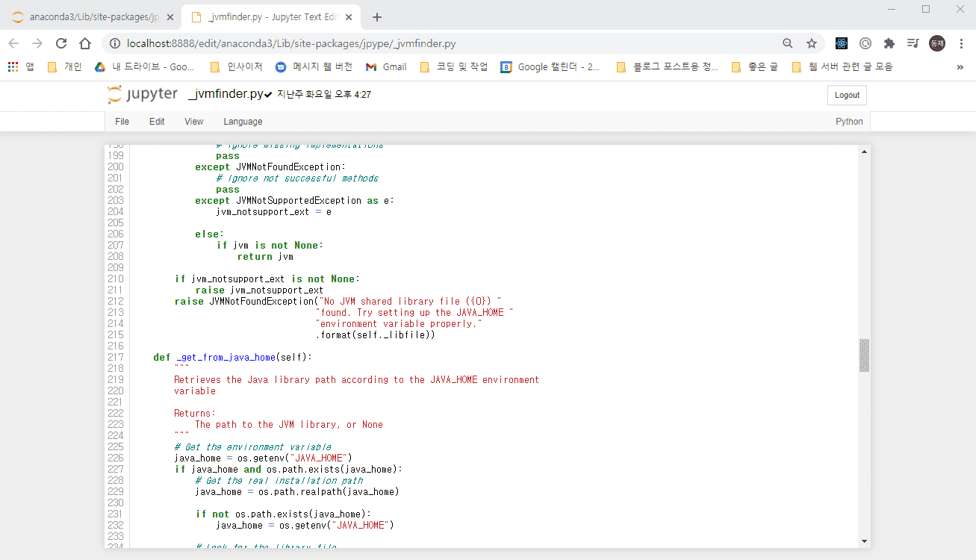The height and width of the screenshot is (560, 976).
Task: Click the Logout button
Action: tap(847, 95)
